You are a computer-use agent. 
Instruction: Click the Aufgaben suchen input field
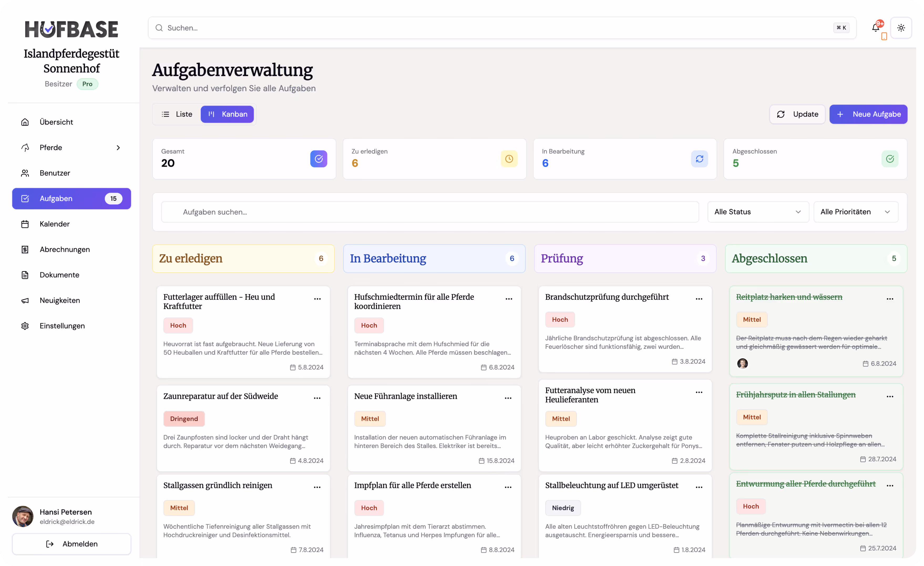click(x=430, y=212)
